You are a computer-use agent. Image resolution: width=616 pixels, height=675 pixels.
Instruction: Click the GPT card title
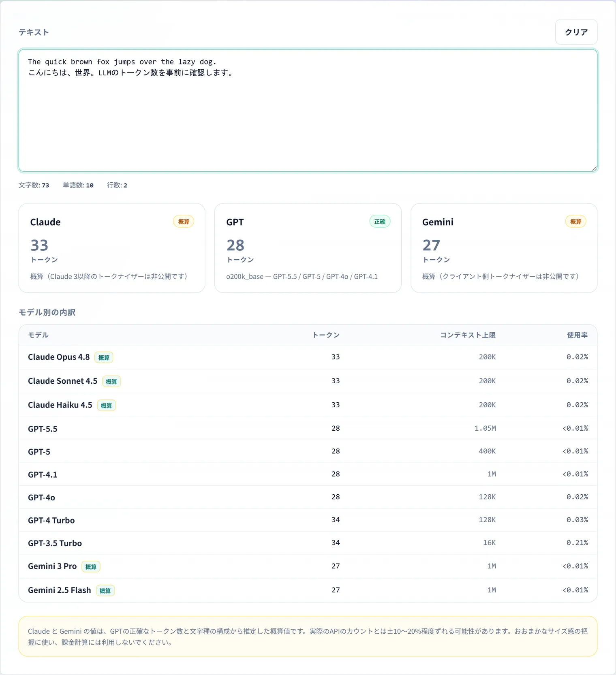(x=235, y=222)
